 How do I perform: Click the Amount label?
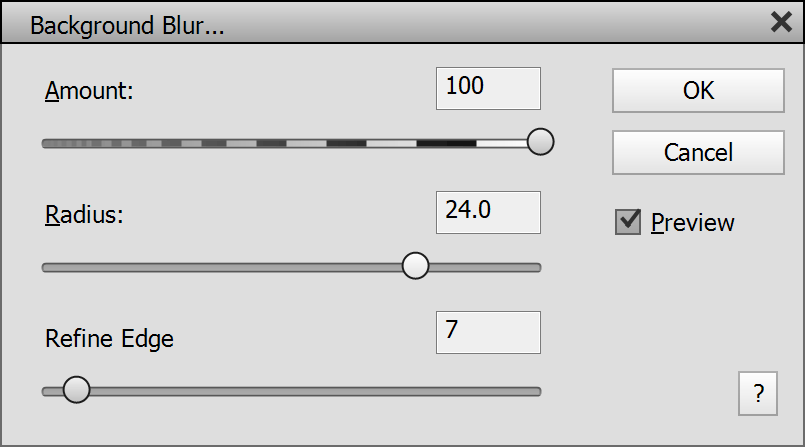[x=89, y=91]
